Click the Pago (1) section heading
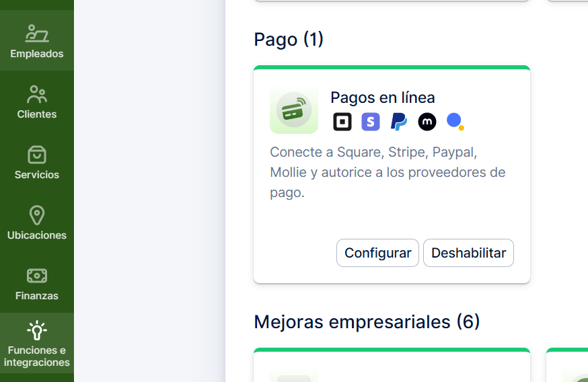The height and width of the screenshot is (382, 588). (x=289, y=40)
